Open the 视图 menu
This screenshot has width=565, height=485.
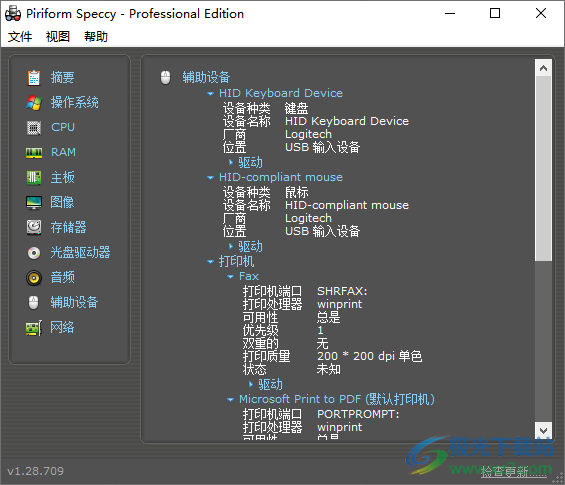(58, 36)
